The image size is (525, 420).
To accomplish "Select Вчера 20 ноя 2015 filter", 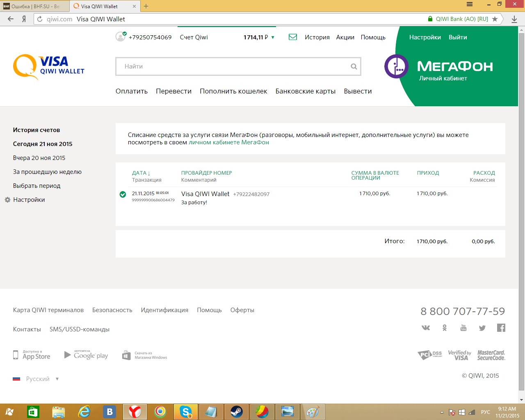I will pos(39,158).
